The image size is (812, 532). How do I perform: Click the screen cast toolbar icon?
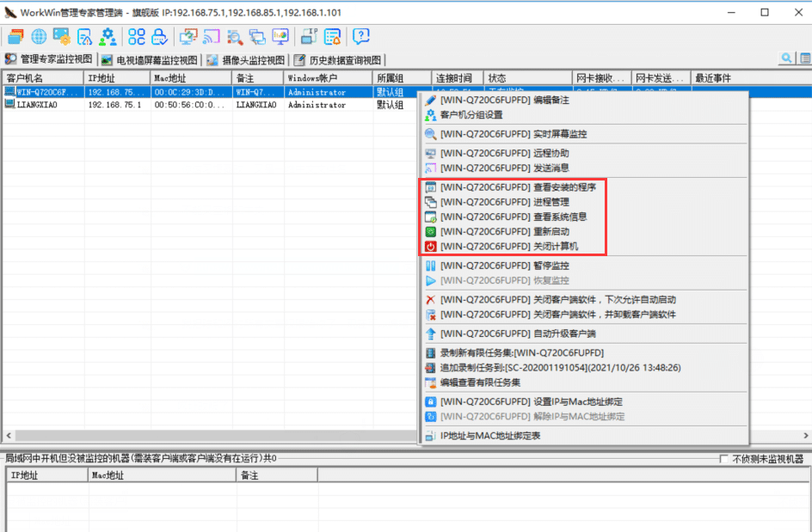212,36
